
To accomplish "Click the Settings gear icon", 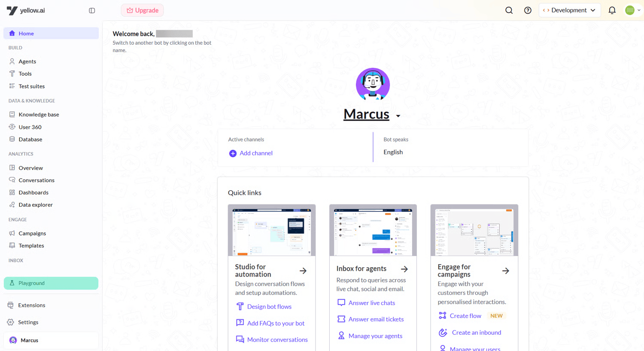I will (x=11, y=322).
